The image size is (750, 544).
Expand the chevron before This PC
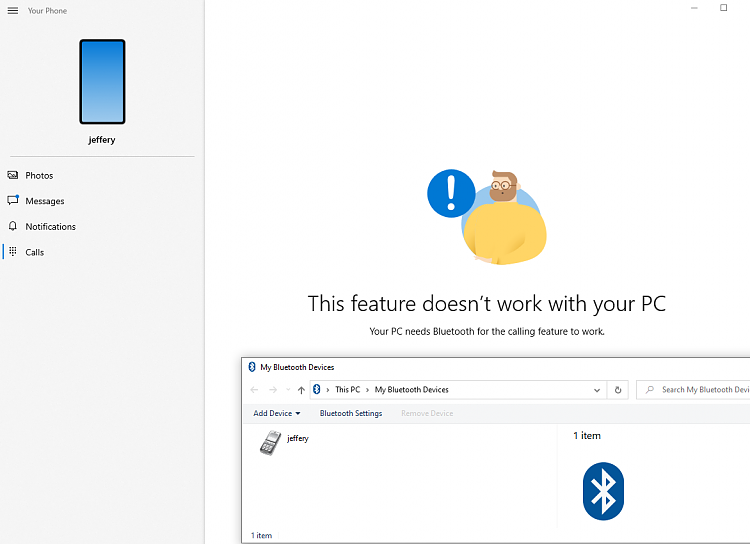[328, 390]
